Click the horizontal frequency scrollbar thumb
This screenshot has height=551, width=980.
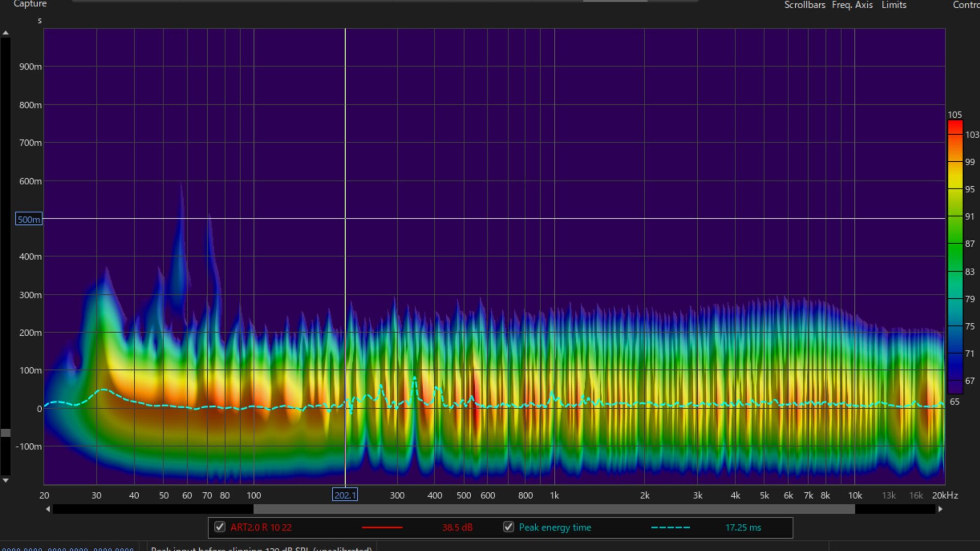tap(554, 509)
